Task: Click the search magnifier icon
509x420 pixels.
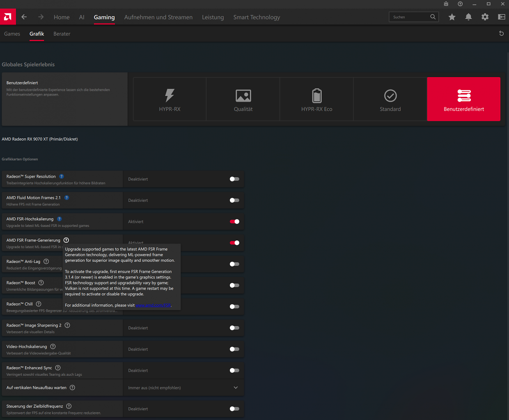Action: point(433,17)
